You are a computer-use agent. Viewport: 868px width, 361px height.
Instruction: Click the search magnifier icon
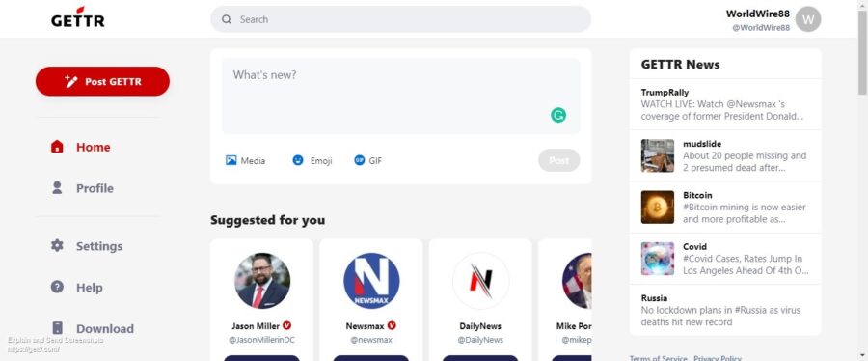point(227,19)
